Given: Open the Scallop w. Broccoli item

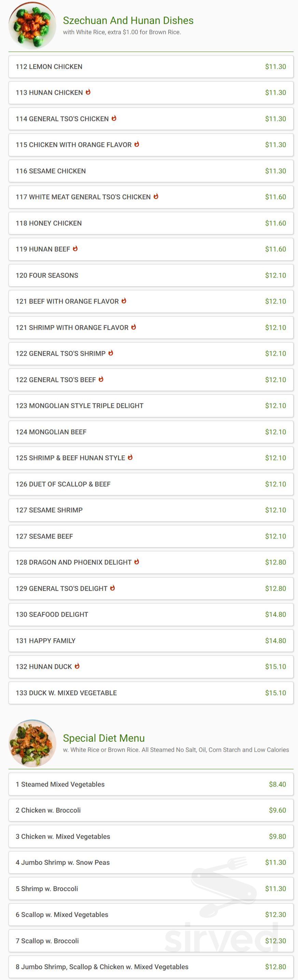Looking at the screenshot, I should pos(149,941).
